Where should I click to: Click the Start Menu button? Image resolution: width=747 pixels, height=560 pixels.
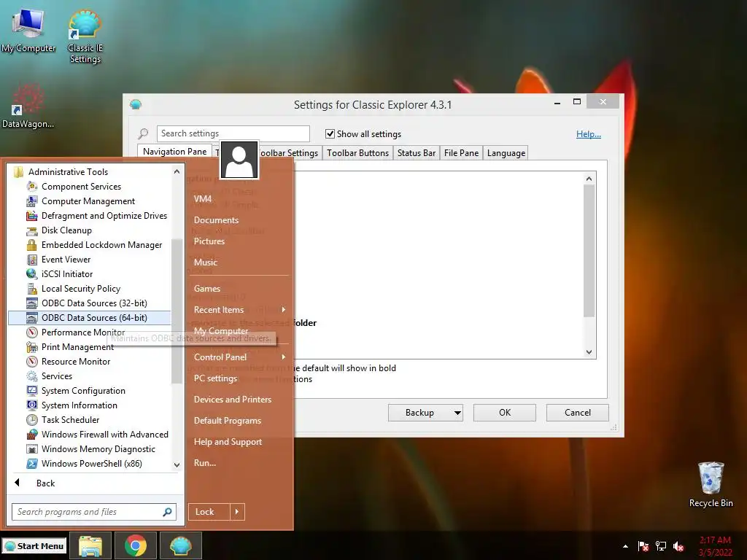34,546
